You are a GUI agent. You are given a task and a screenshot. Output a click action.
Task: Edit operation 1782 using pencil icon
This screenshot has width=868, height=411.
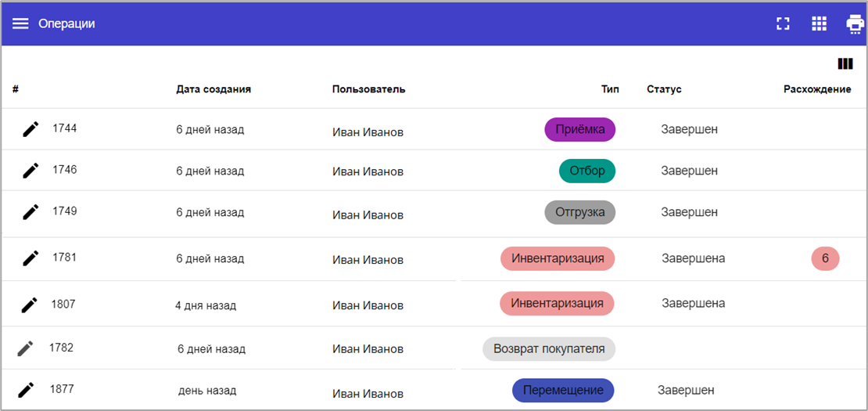click(x=26, y=348)
